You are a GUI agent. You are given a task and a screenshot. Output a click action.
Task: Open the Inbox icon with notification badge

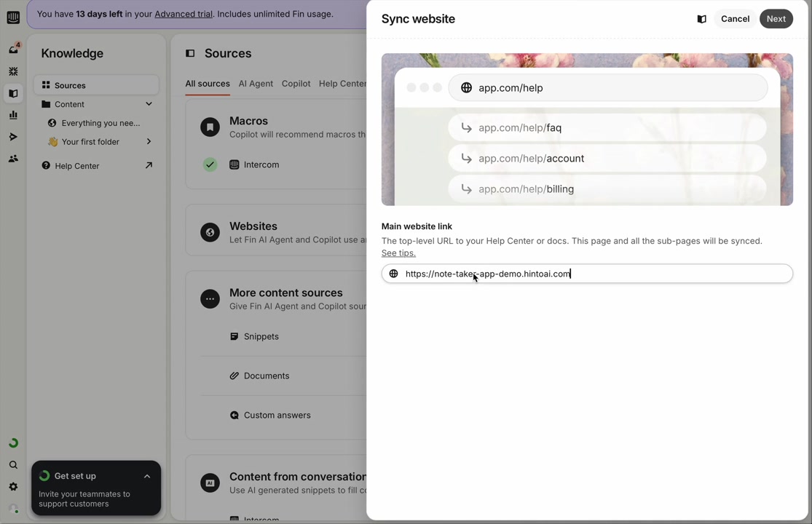tap(13, 49)
